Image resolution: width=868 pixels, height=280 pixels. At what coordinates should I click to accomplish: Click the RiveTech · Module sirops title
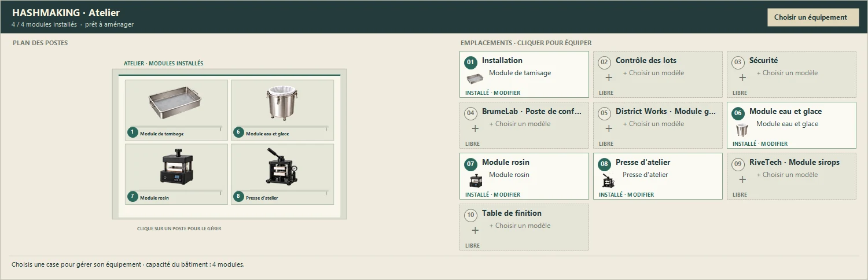(x=795, y=162)
